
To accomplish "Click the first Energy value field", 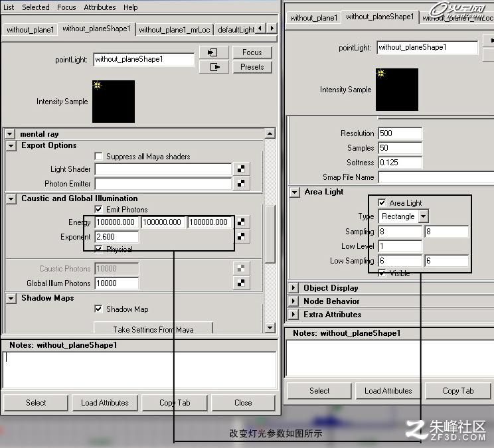I will point(116,222).
